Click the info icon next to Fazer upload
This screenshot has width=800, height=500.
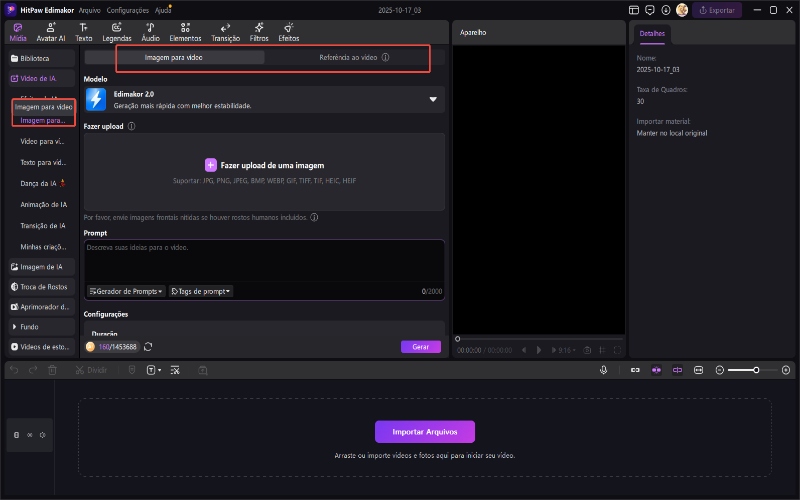tap(132, 126)
